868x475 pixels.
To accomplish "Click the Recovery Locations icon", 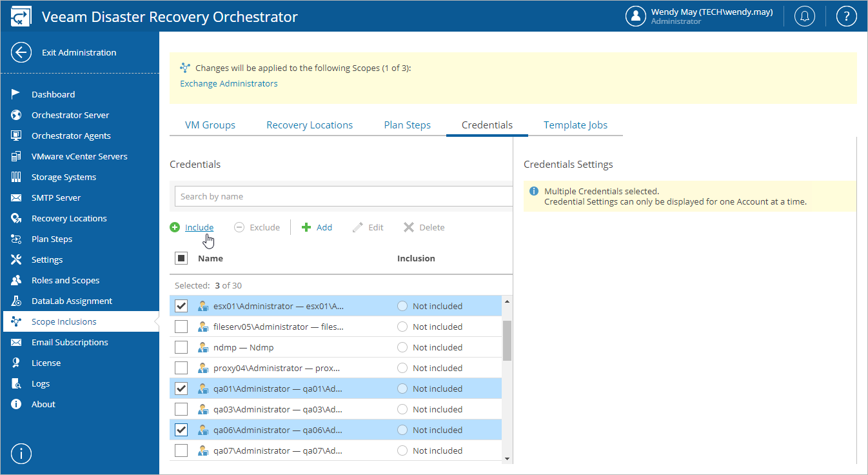I will [17, 218].
